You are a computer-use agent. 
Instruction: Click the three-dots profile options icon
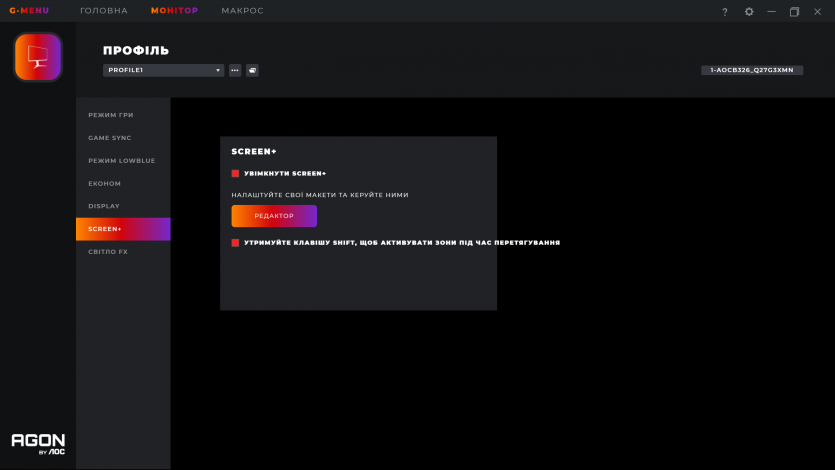235,70
